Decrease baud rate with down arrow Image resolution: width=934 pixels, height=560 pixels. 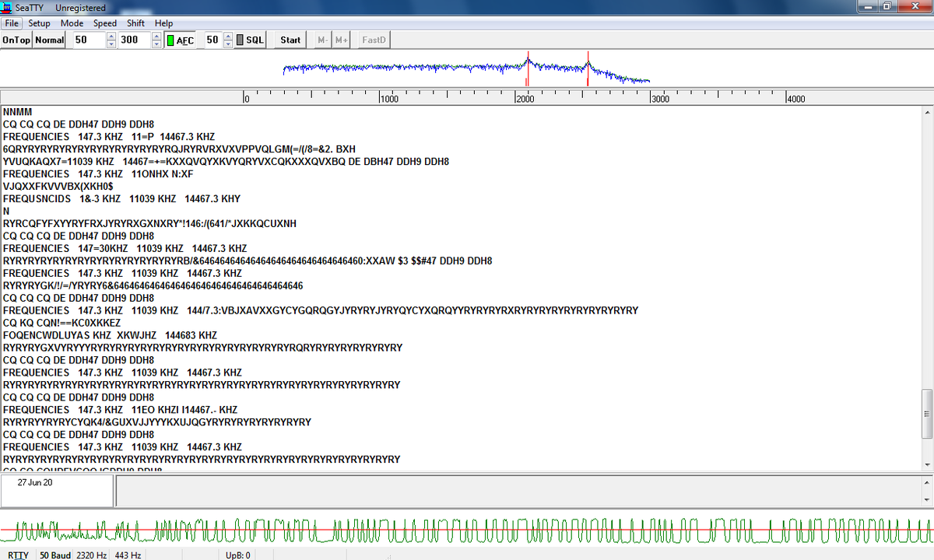pos(111,44)
